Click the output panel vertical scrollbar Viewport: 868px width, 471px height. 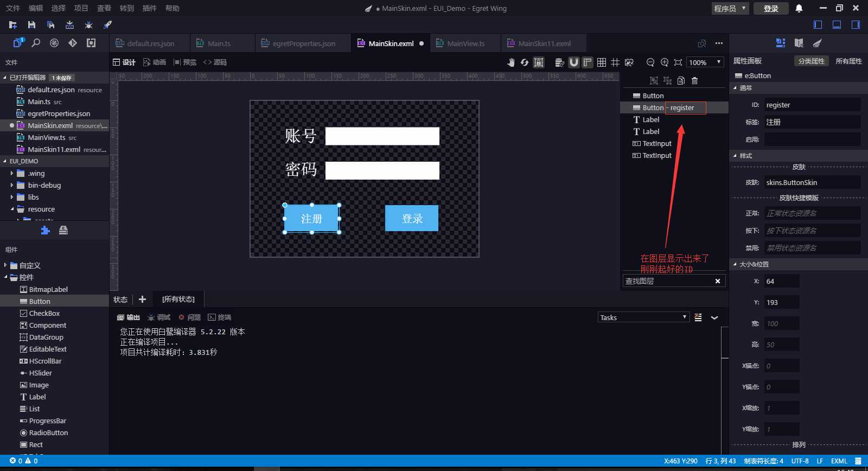click(x=725, y=343)
